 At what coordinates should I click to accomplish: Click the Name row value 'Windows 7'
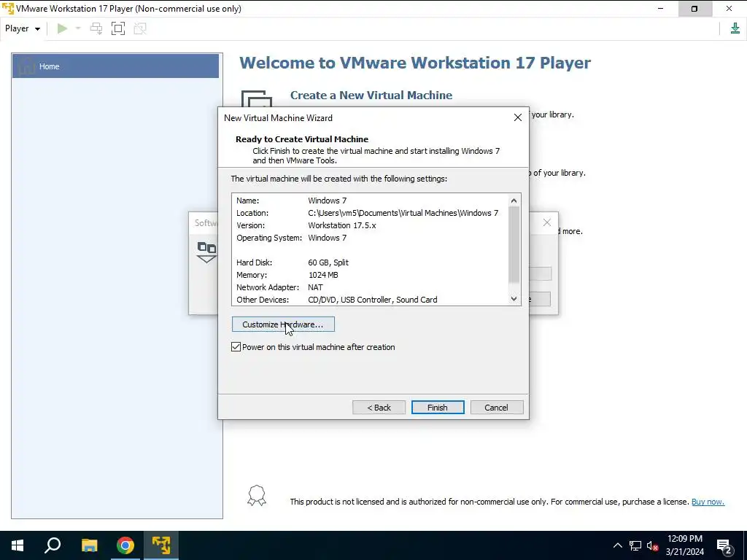point(328,201)
